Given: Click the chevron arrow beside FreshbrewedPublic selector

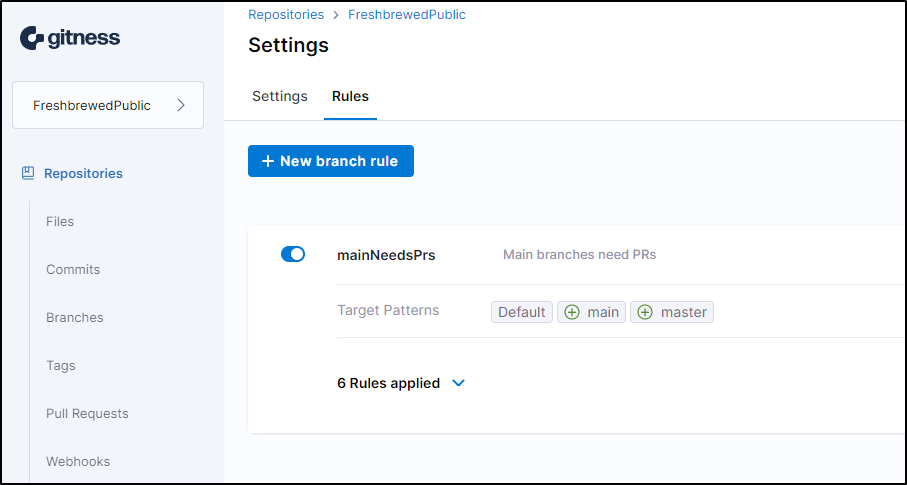Looking at the screenshot, I should [x=181, y=105].
